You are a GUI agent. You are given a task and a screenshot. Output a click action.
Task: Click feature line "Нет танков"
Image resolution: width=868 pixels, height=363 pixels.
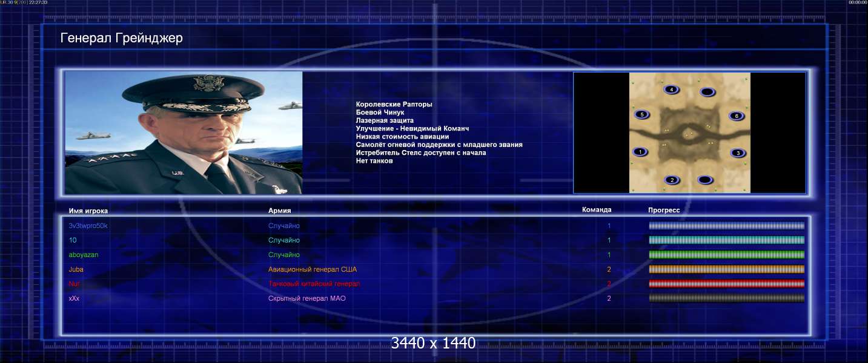[374, 161]
